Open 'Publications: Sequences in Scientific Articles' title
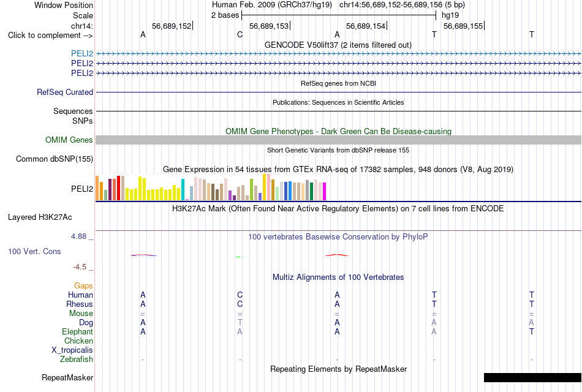Screen dimensions: 582x392 [x=338, y=102]
